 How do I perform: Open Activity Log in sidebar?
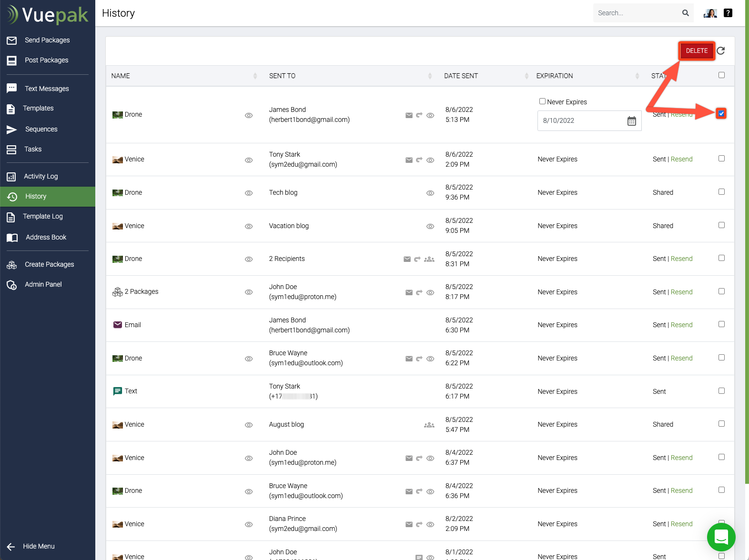coord(41,177)
